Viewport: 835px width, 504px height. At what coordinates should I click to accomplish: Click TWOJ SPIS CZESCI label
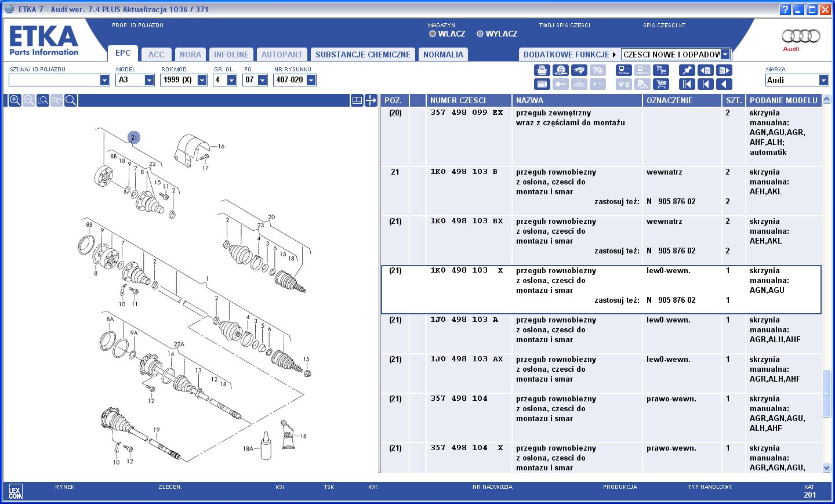[x=564, y=26]
